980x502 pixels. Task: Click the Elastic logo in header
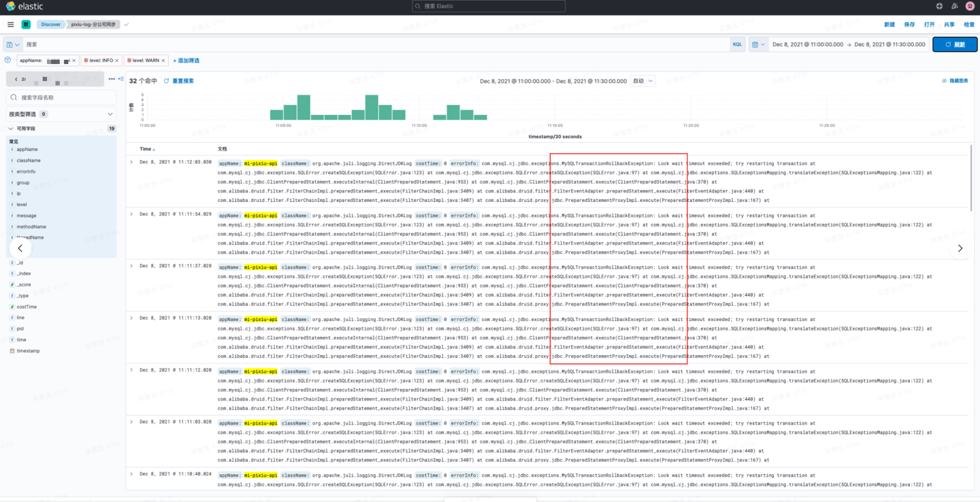tap(24, 6)
